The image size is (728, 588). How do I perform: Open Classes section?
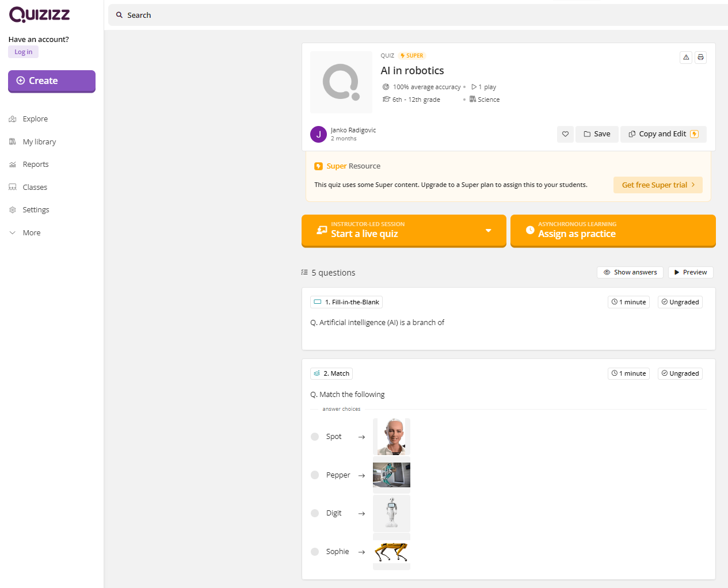35,187
